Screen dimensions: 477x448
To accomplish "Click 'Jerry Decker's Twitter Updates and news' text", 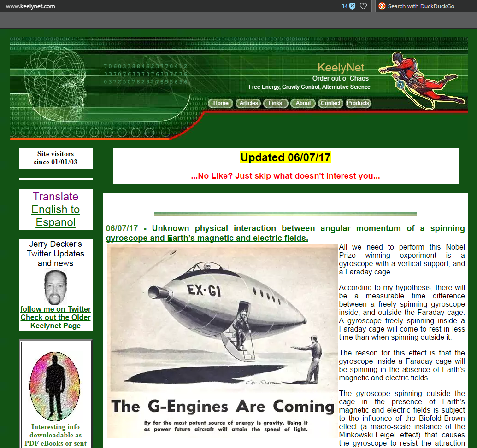I will click(x=55, y=254).
